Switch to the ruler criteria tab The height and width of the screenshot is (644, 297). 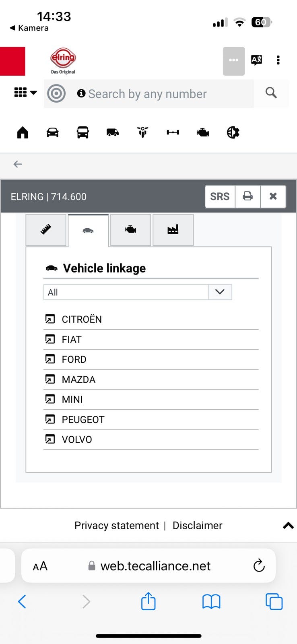(x=46, y=230)
